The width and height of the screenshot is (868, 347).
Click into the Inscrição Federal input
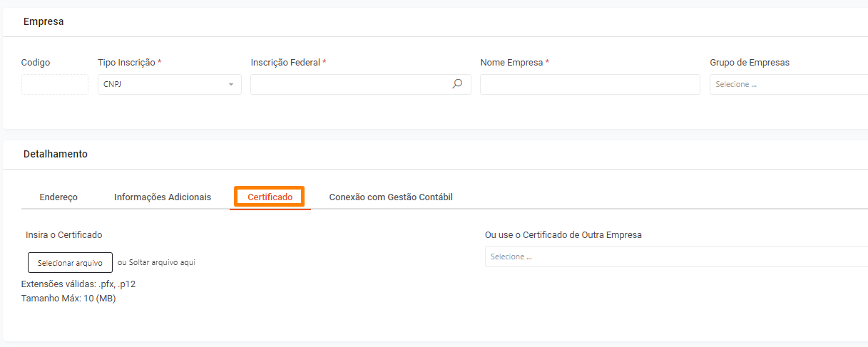tap(360, 84)
